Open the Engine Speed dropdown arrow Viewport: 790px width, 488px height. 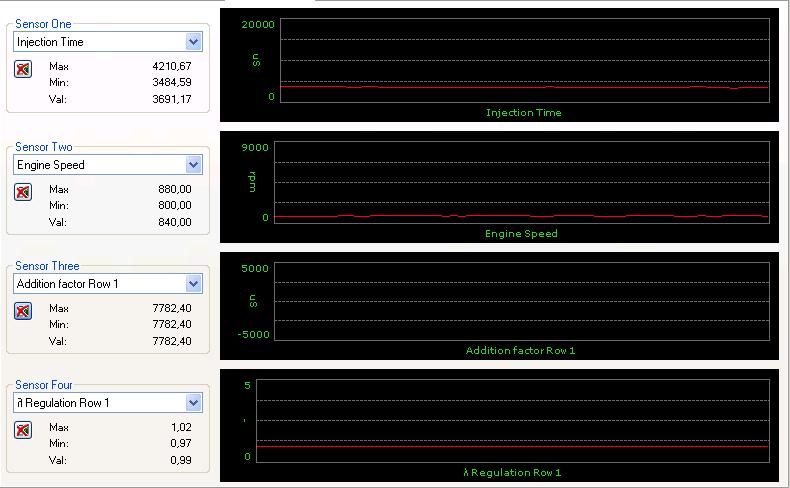[x=193, y=165]
